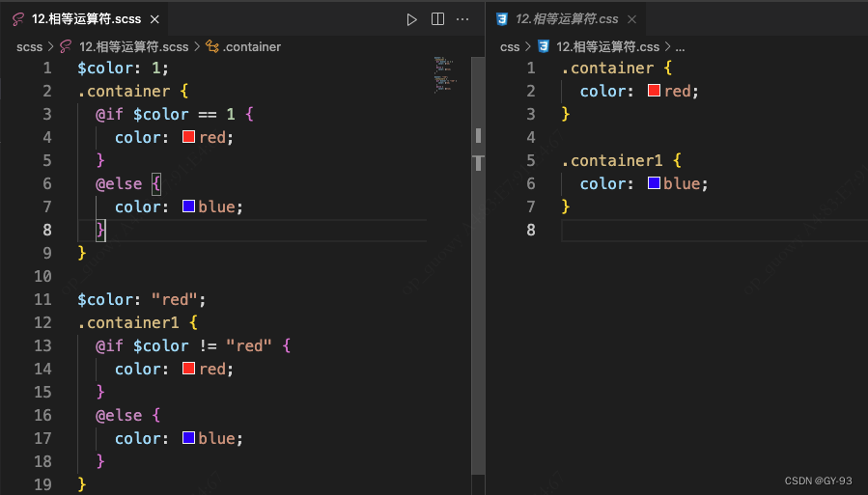Open blue color swatch on scss line 7
868x495 pixels.
coord(188,206)
